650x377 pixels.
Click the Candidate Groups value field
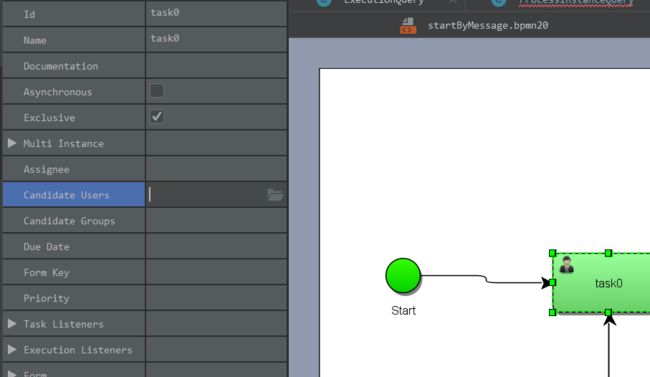click(x=216, y=220)
